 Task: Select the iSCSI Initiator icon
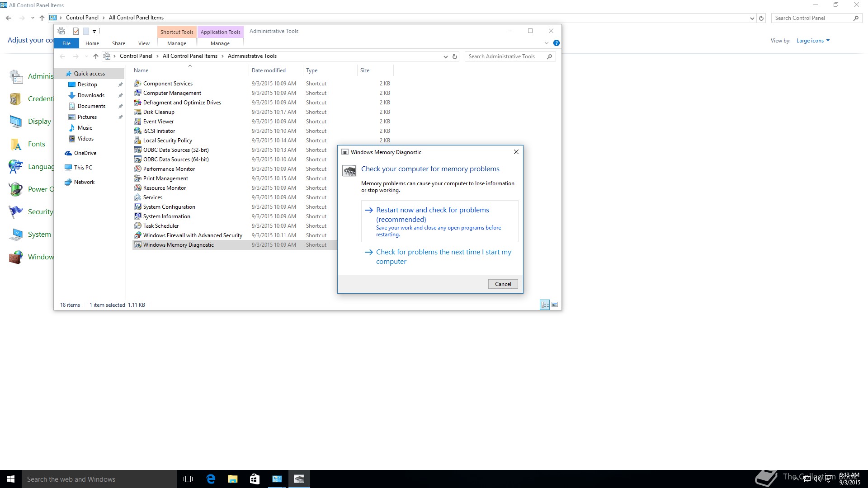coord(138,131)
